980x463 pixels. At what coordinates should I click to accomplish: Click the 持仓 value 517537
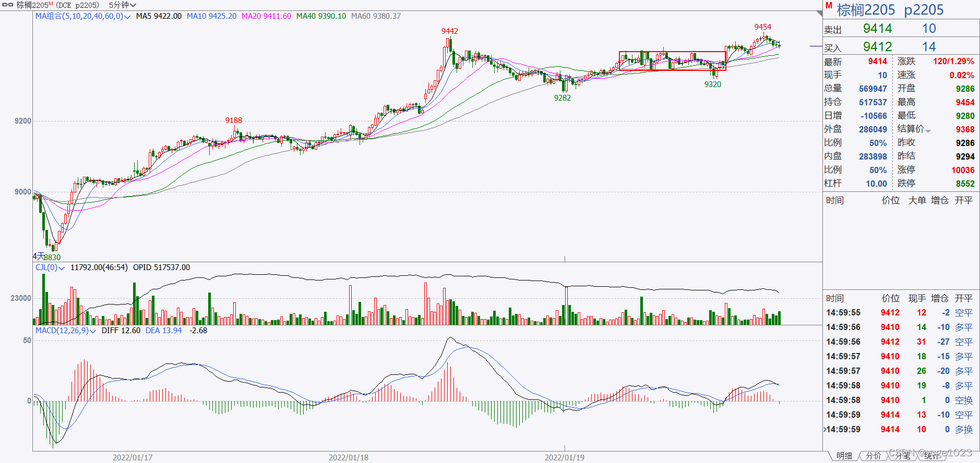(x=873, y=103)
